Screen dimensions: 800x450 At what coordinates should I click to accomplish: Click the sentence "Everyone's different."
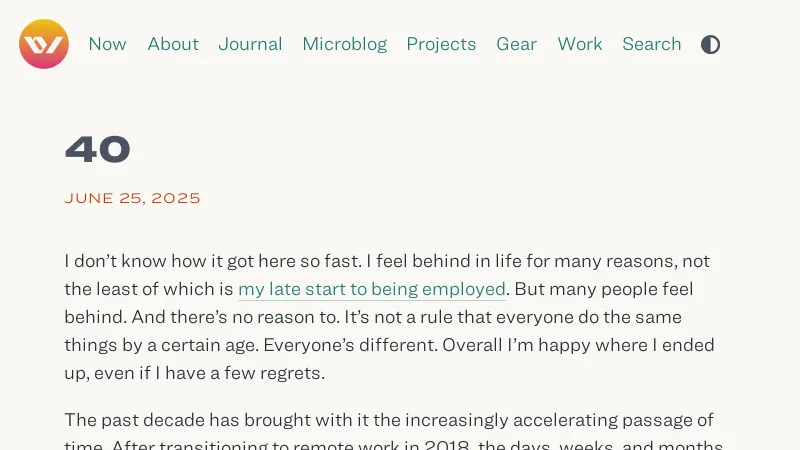pyautogui.click(x=357, y=345)
